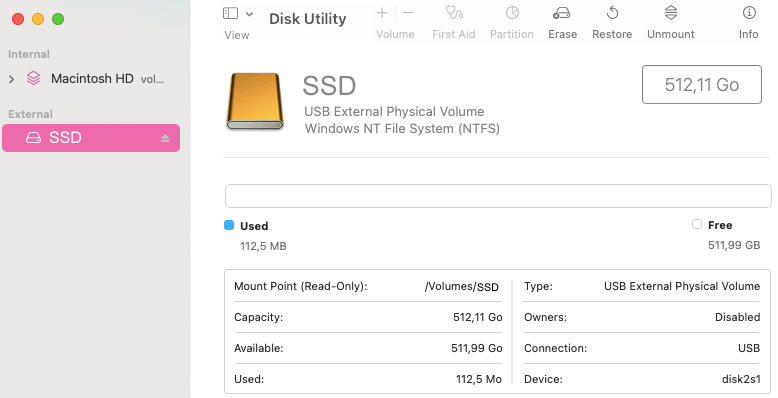Add a volume with the plus icon

pos(382,13)
